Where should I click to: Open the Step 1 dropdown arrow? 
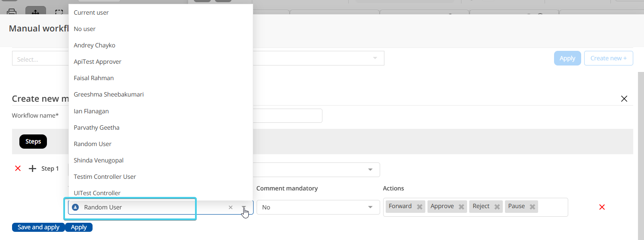point(370,169)
